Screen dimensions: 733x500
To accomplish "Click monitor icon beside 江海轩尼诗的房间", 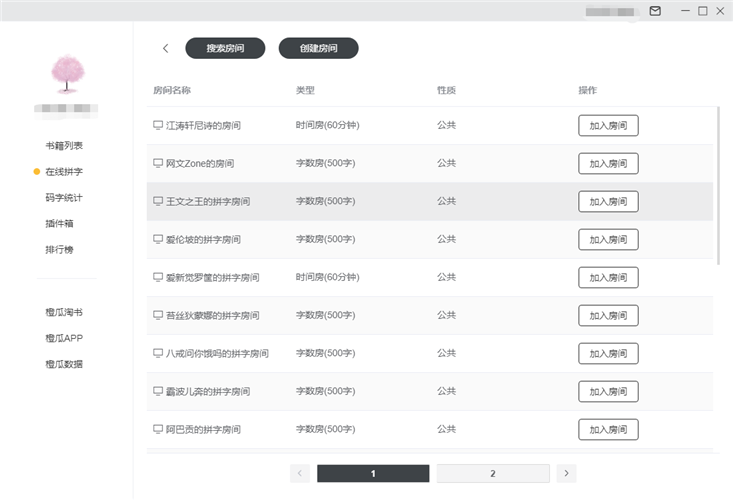I will pos(157,125).
